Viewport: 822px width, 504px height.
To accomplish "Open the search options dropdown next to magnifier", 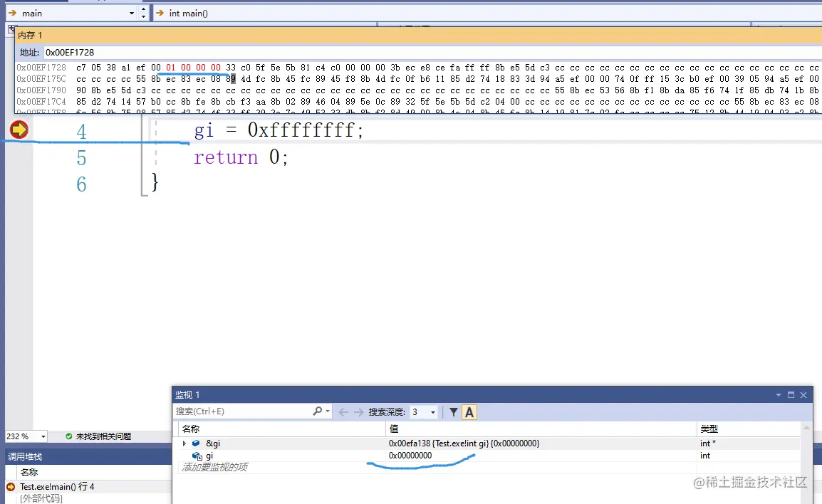I will (x=328, y=411).
